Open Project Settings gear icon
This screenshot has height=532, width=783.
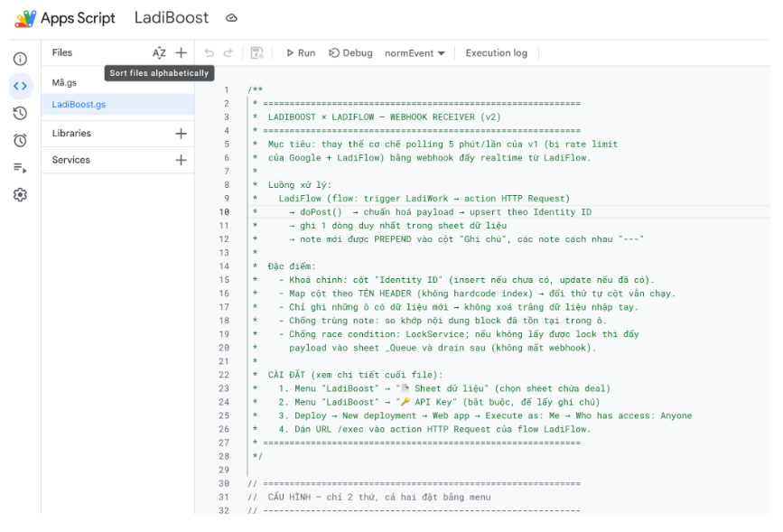pos(20,195)
